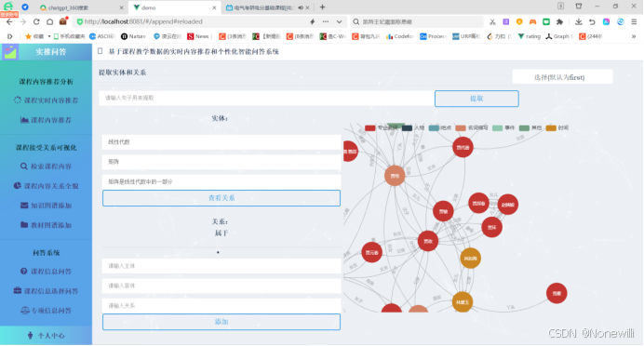Select the 贾元春 graph node
Screen dimensions: 644x346
[x=371, y=252]
